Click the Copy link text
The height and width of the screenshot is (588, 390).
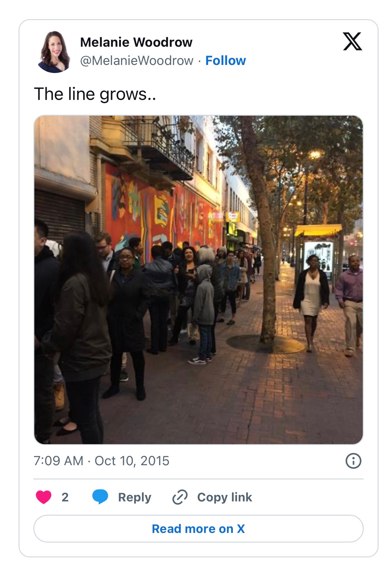click(225, 497)
